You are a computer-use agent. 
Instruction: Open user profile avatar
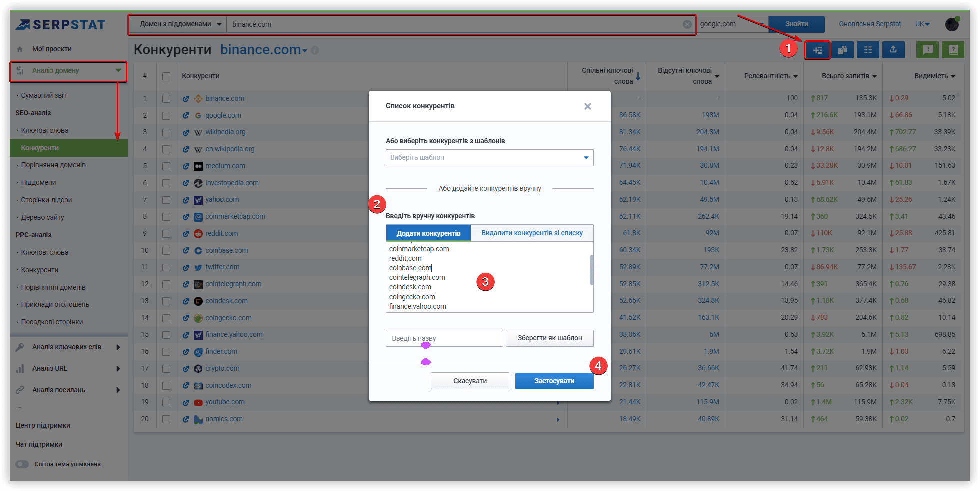[952, 24]
